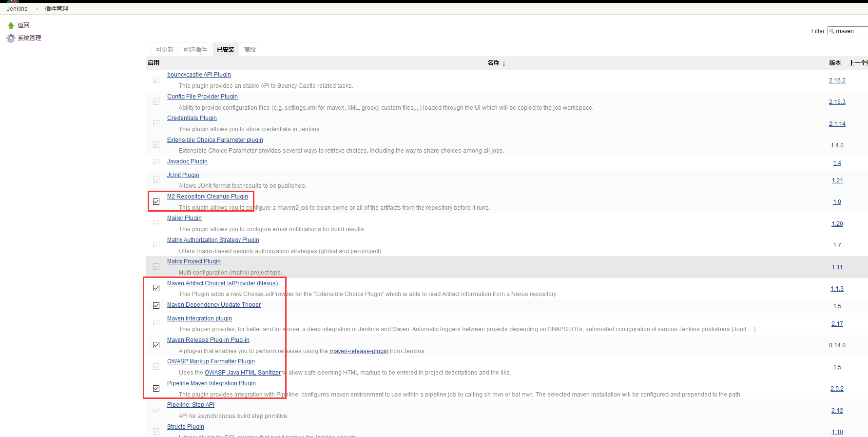Click version 2.16.2 link
Screen dimensions: 868x437
pyautogui.click(x=837, y=80)
